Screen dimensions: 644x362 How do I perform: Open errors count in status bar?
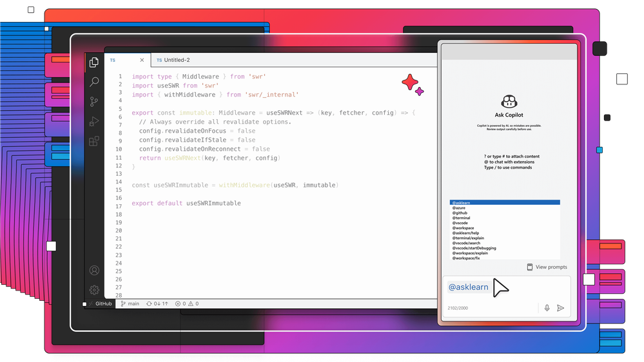tap(181, 304)
